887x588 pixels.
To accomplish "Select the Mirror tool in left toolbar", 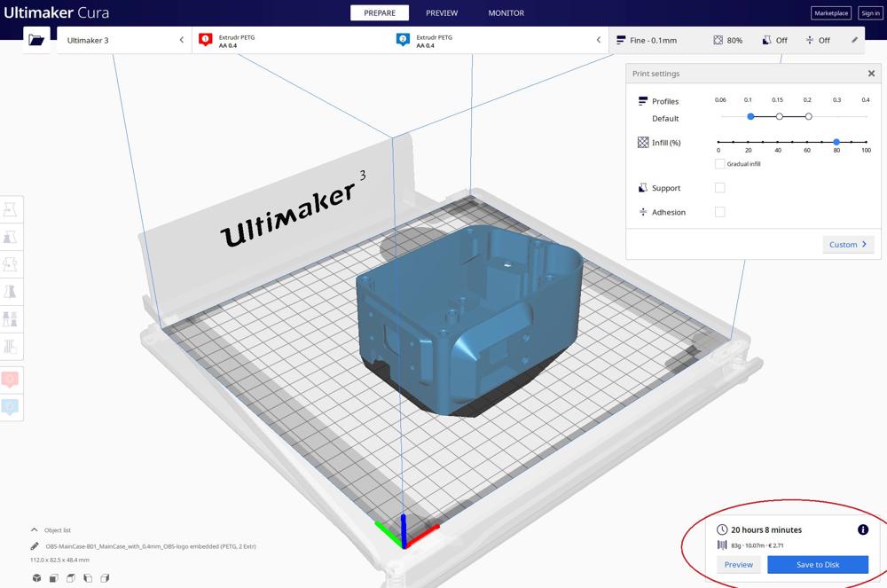I will [10, 292].
